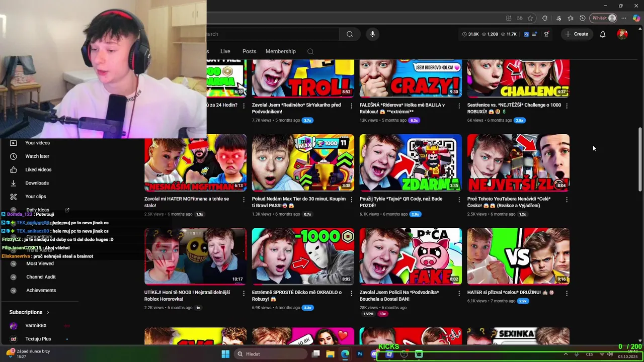This screenshot has width=644, height=362.
Task: Open the split screen icon in the address bar
Action: [x=509, y=18]
